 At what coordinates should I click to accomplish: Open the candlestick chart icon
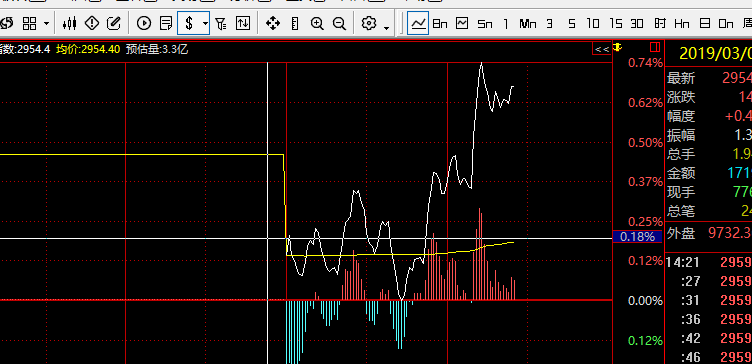[x=70, y=23]
